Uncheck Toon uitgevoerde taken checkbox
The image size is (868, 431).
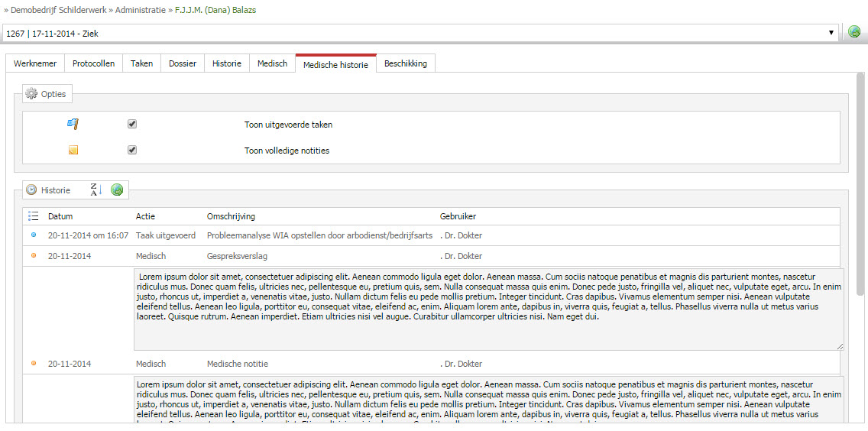131,124
